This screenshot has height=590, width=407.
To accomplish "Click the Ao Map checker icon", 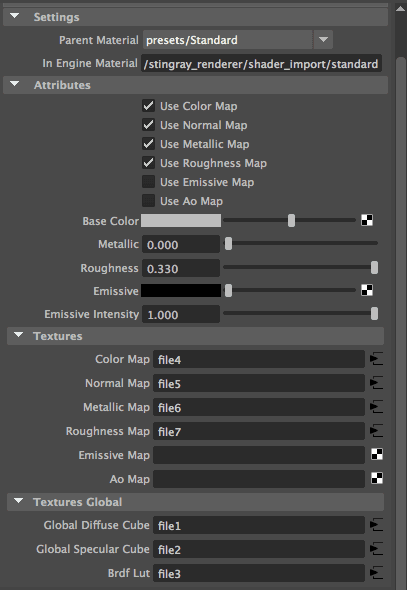I will 377,478.
